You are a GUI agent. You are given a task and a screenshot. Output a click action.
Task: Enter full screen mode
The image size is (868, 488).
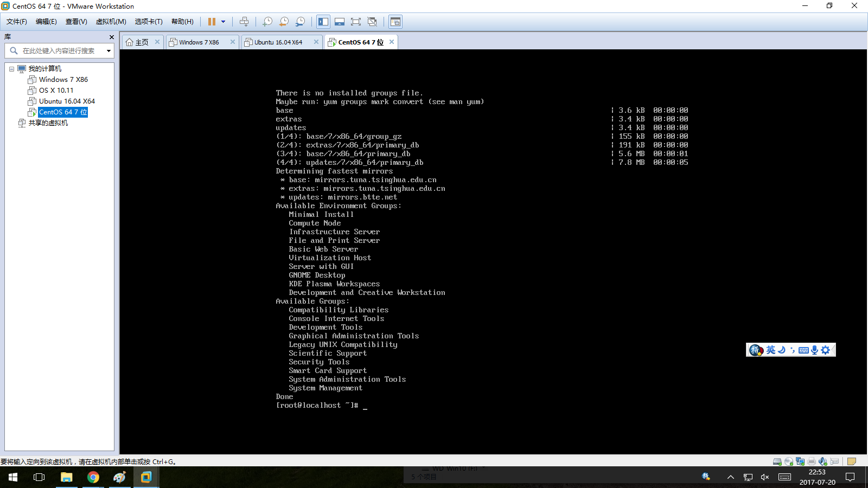[356, 22]
